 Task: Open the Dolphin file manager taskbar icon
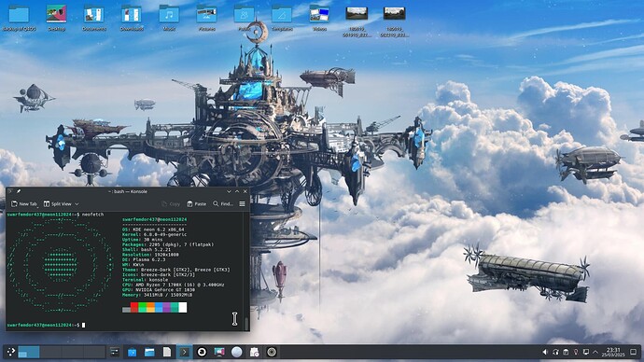click(x=149, y=352)
